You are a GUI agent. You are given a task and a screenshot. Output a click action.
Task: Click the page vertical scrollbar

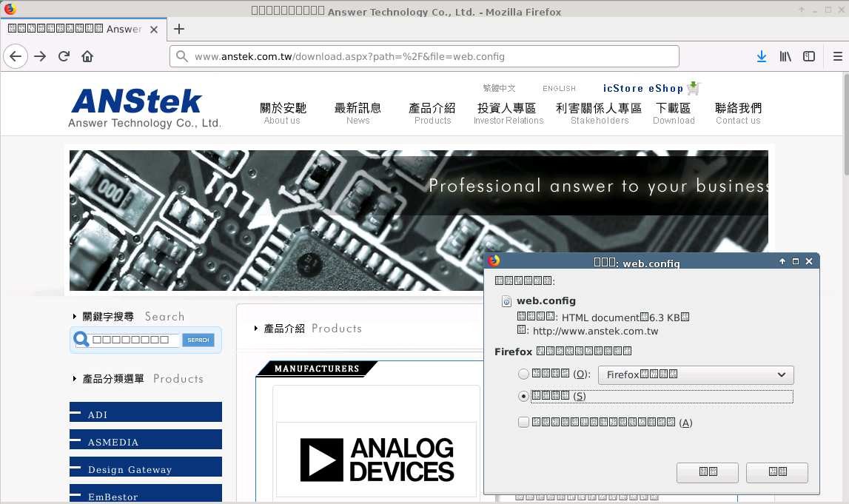[846, 124]
